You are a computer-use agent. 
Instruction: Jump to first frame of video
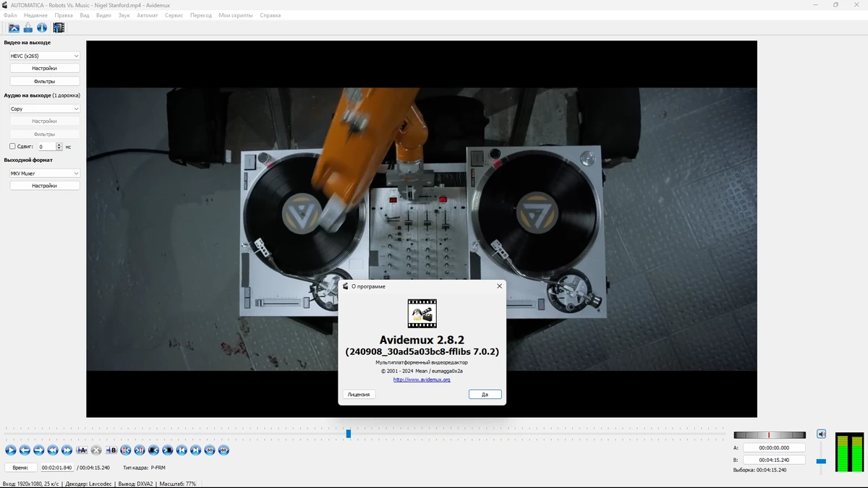[x=182, y=450]
